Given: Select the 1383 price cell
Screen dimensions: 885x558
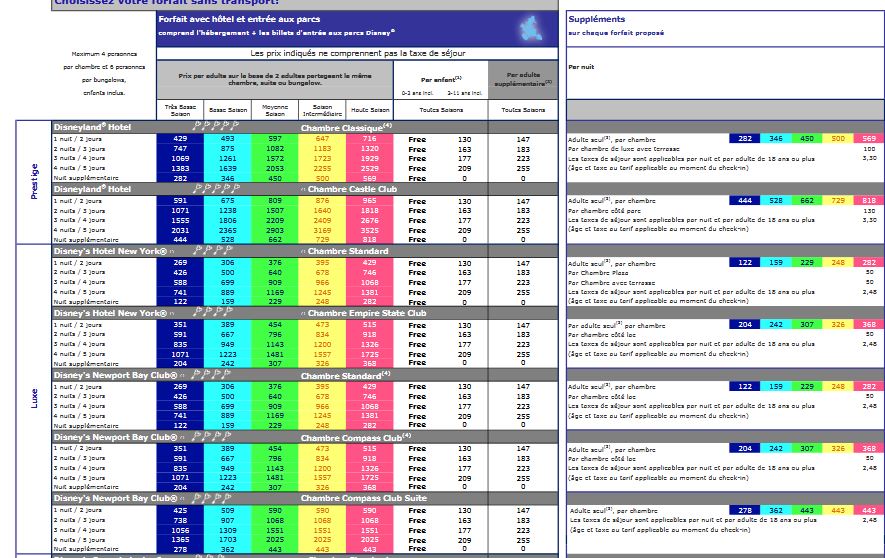Looking at the screenshot, I should click(180, 168).
